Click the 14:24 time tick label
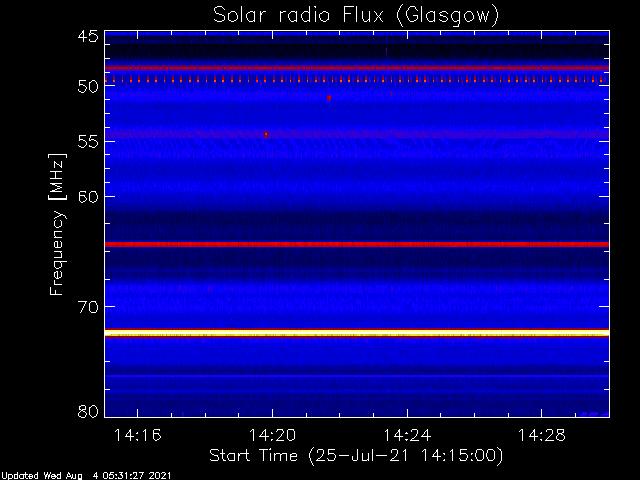 coord(407,436)
